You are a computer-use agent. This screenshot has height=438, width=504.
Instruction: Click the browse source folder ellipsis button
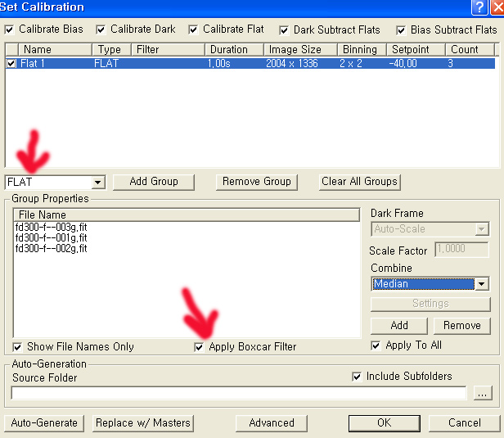(x=482, y=394)
